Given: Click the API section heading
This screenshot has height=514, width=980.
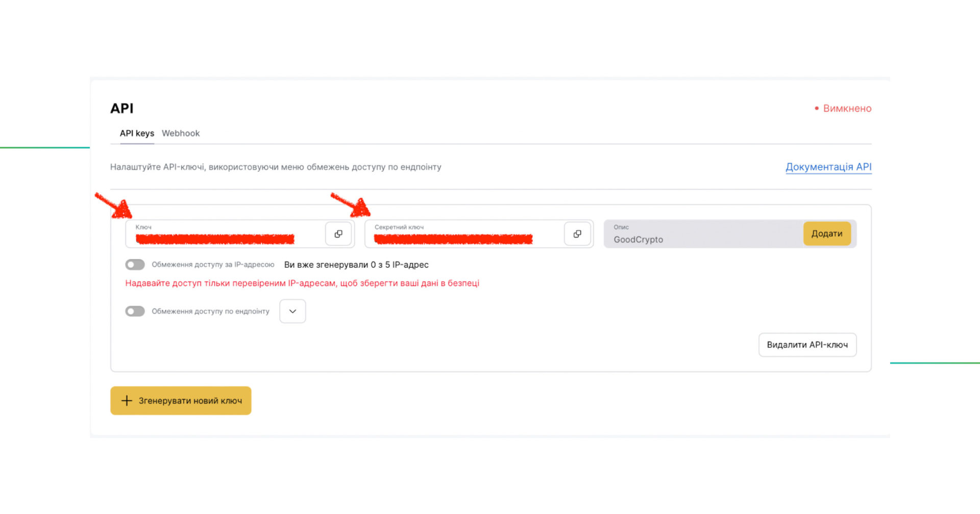Looking at the screenshot, I should (122, 109).
